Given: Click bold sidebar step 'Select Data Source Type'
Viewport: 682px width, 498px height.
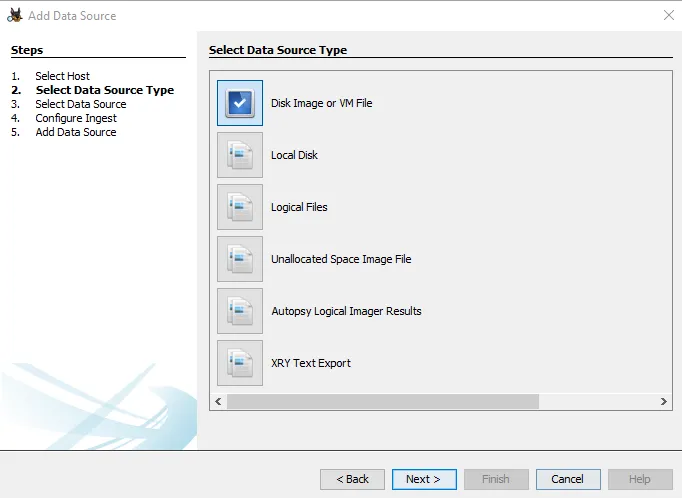Looking at the screenshot, I should click(105, 90).
